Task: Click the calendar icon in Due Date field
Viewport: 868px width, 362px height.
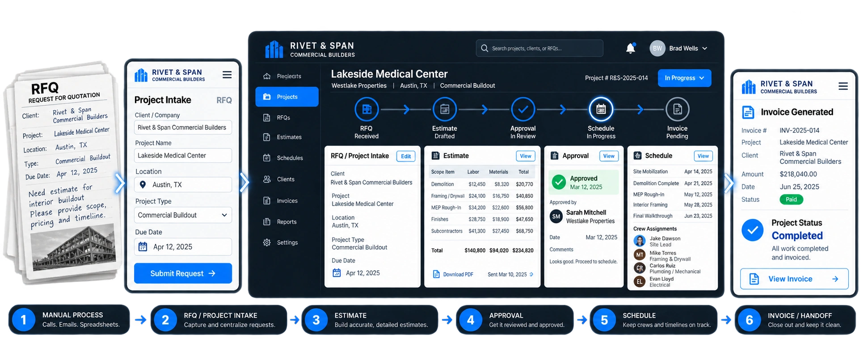Action: 143,247
